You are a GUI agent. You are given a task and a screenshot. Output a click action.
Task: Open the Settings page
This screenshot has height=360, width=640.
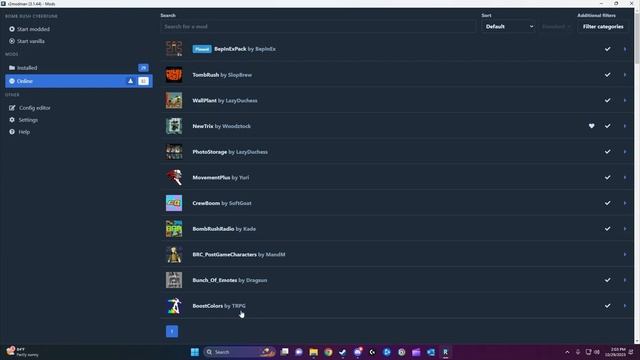(24, 120)
